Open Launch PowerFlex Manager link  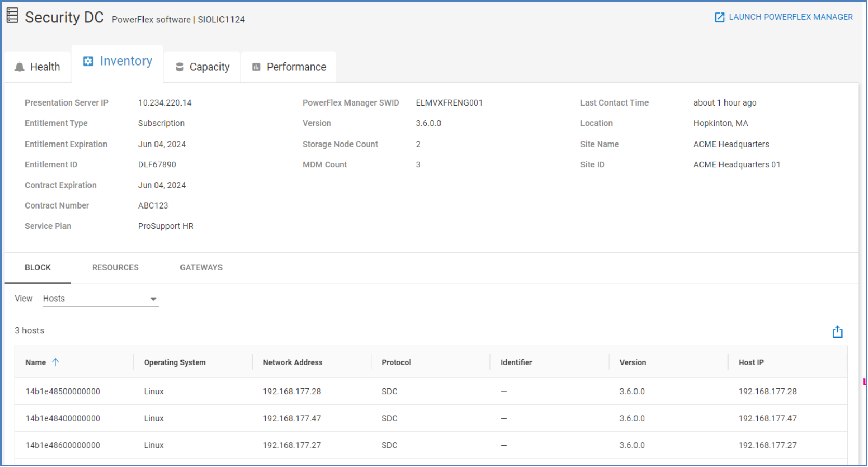(x=784, y=17)
